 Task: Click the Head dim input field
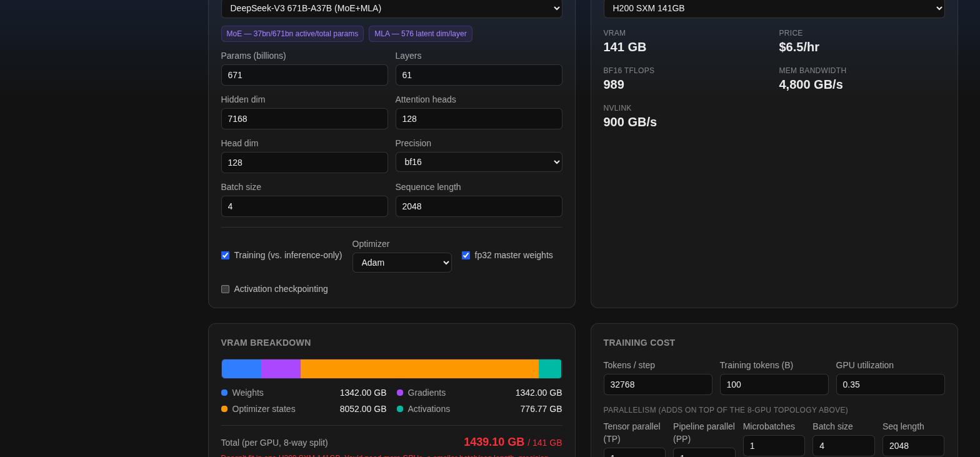(x=304, y=163)
